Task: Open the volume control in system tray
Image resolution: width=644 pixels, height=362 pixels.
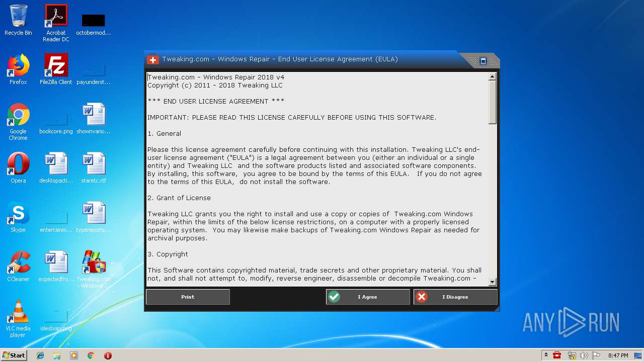Action: [584, 355]
